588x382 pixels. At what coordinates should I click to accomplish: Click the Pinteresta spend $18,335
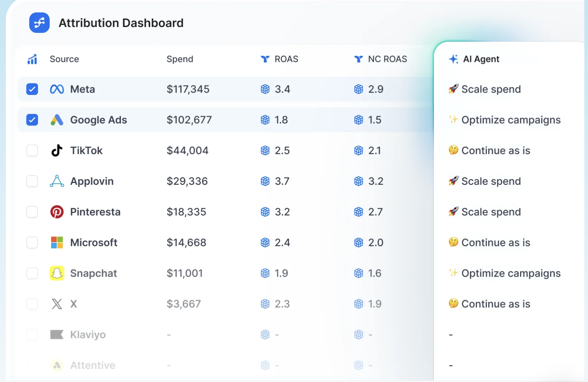coord(186,212)
